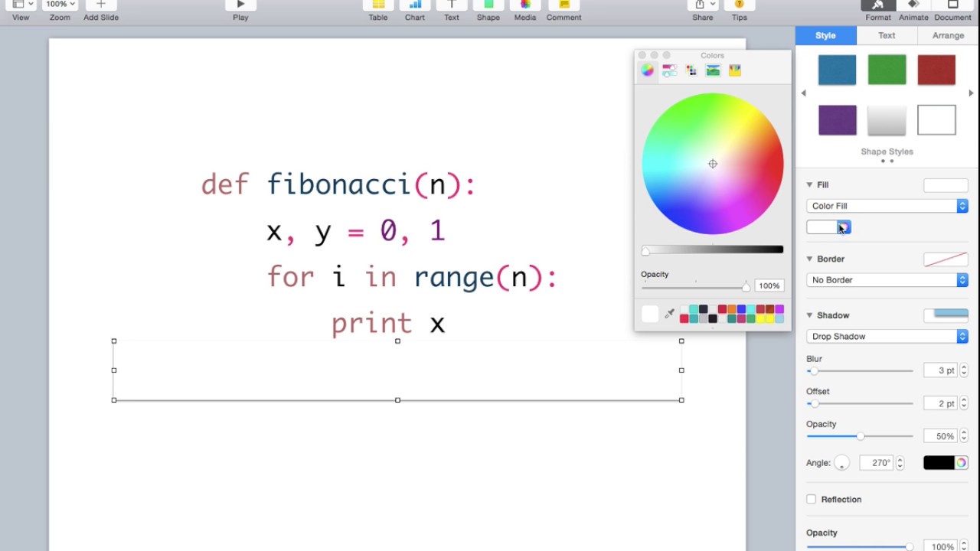Switch to the Style tab
980x551 pixels.
(x=825, y=35)
